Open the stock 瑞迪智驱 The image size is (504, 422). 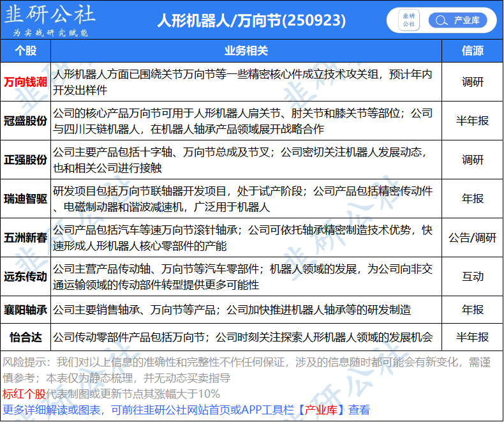tap(26, 199)
